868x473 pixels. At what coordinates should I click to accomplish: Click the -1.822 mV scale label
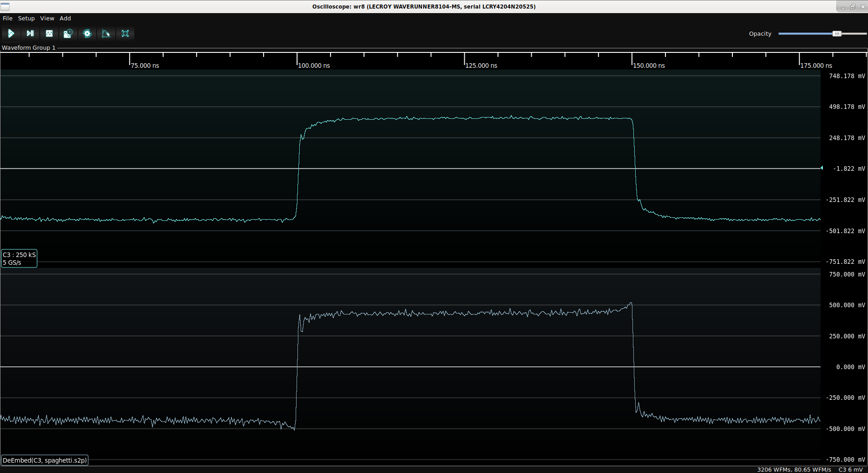coord(849,169)
